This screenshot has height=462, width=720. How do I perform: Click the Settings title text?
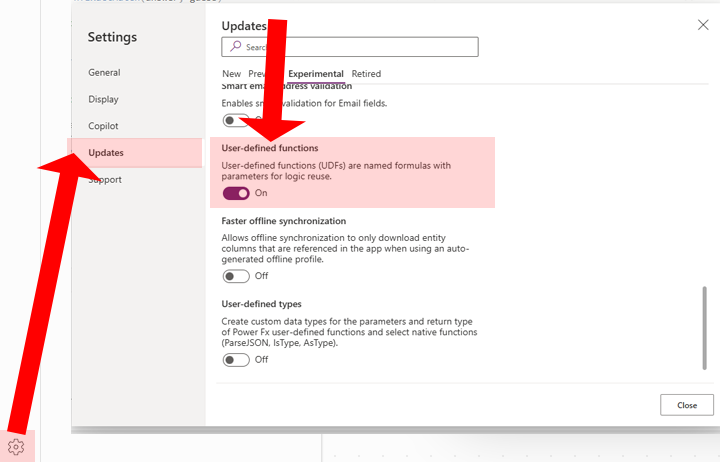(x=112, y=37)
